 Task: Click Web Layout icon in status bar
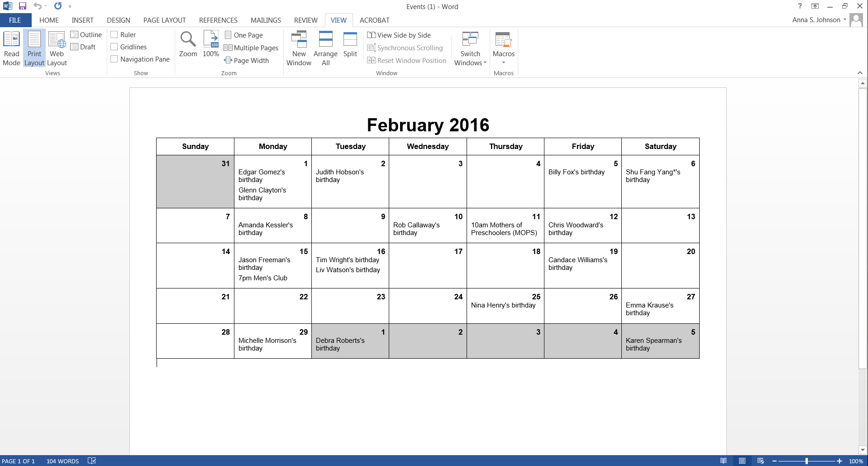click(761, 461)
